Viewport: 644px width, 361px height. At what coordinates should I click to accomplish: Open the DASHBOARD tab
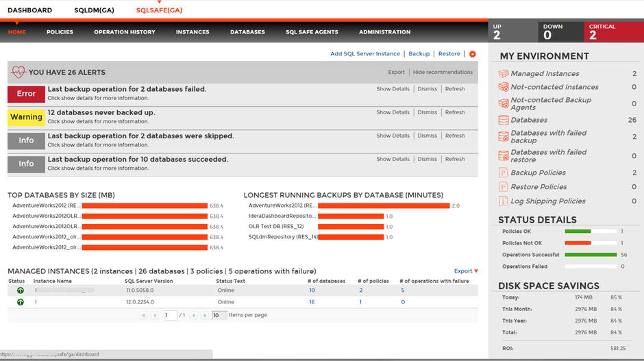coord(30,10)
